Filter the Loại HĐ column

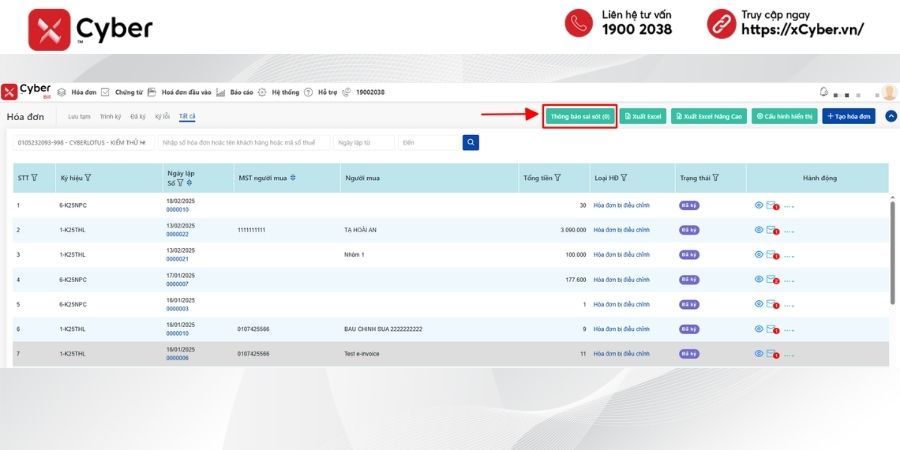pyautogui.click(x=623, y=178)
